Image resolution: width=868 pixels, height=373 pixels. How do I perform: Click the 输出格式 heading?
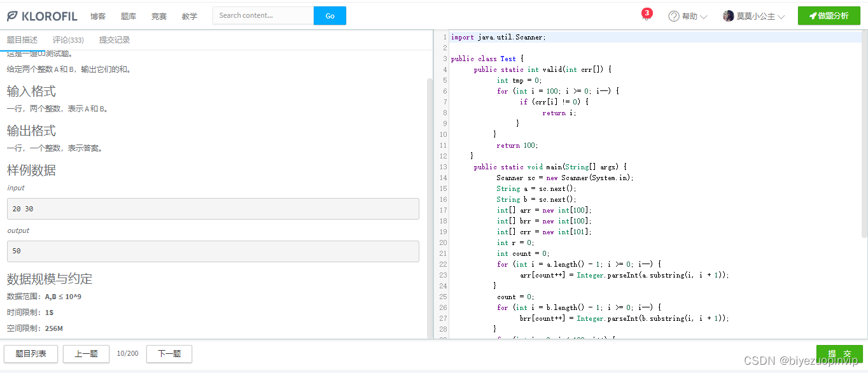point(31,130)
